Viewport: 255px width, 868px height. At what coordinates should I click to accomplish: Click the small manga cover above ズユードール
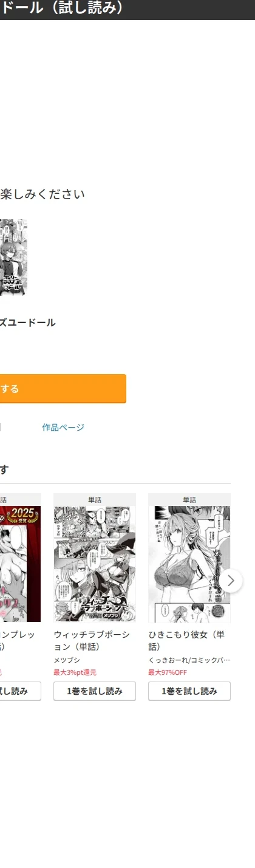click(13, 258)
